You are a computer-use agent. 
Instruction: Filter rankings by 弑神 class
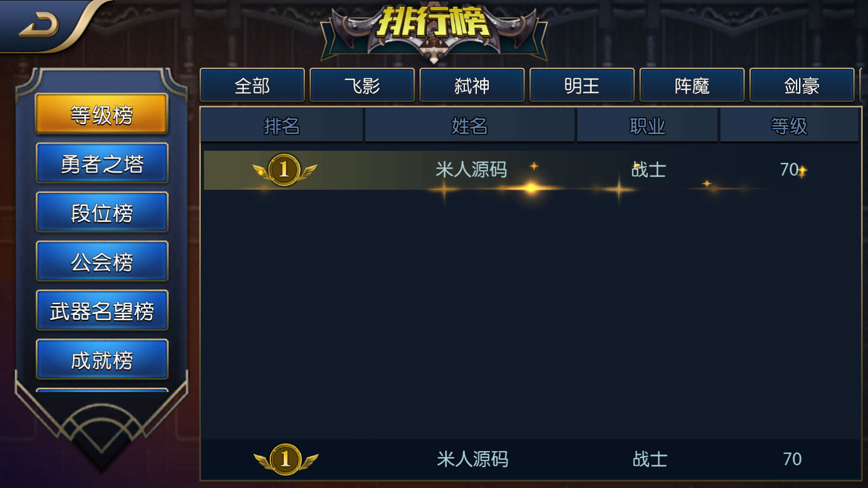click(472, 85)
